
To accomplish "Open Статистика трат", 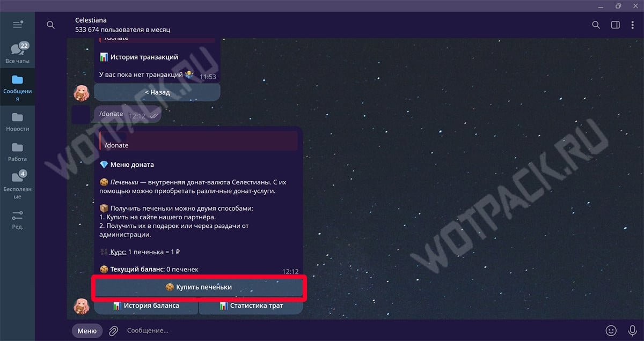I will pyautogui.click(x=251, y=306).
